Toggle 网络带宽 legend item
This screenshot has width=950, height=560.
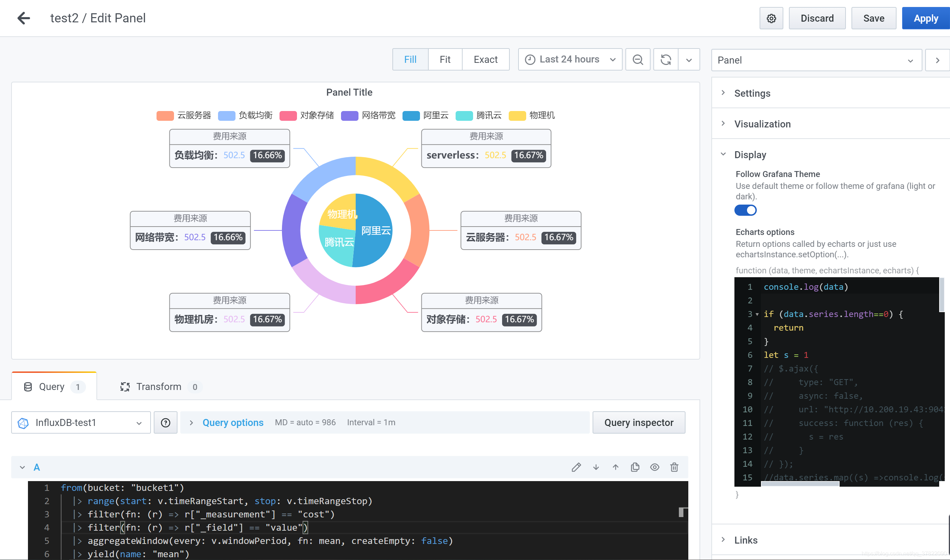pos(369,116)
